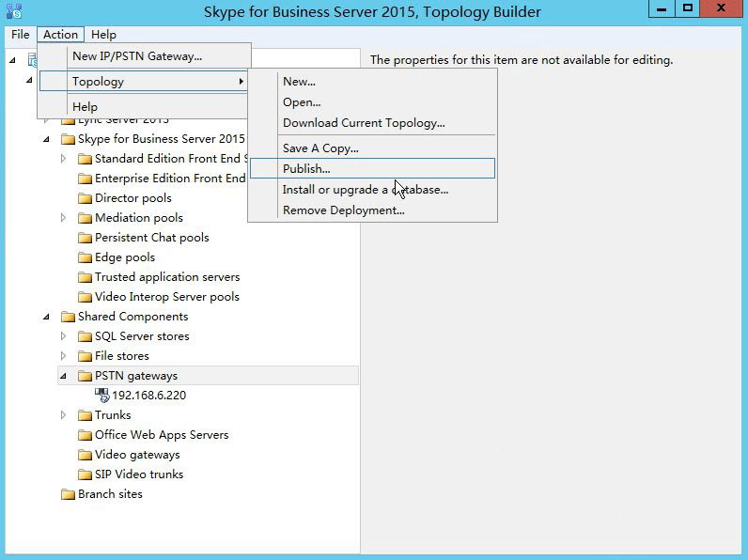Open the Help menu in menu bar
This screenshot has width=748, height=560.
coord(103,35)
